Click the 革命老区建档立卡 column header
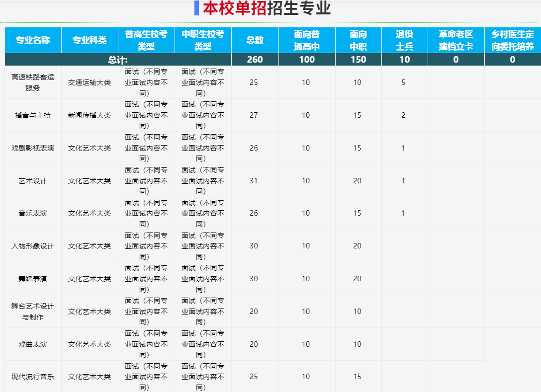Viewport: 541px width, 392px height. (456, 40)
